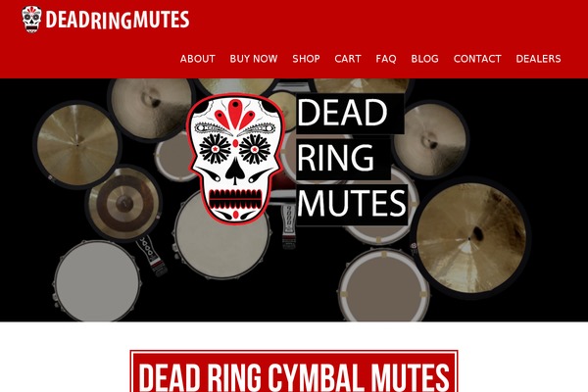This screenshot has width=588, height=392.
Task: Select the DEALERS nav link
Action: pyautogui.click(x=538, y=59)
